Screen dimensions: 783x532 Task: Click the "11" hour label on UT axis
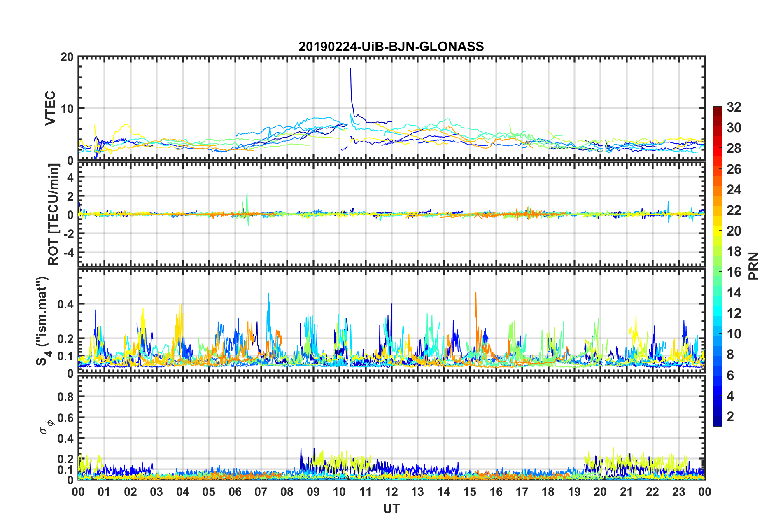click(366, 492)
